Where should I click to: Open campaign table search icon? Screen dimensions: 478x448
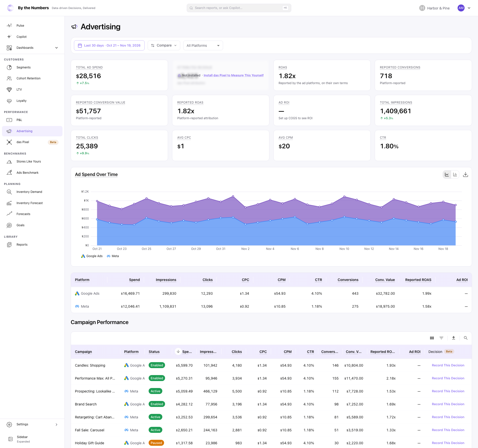466,338
